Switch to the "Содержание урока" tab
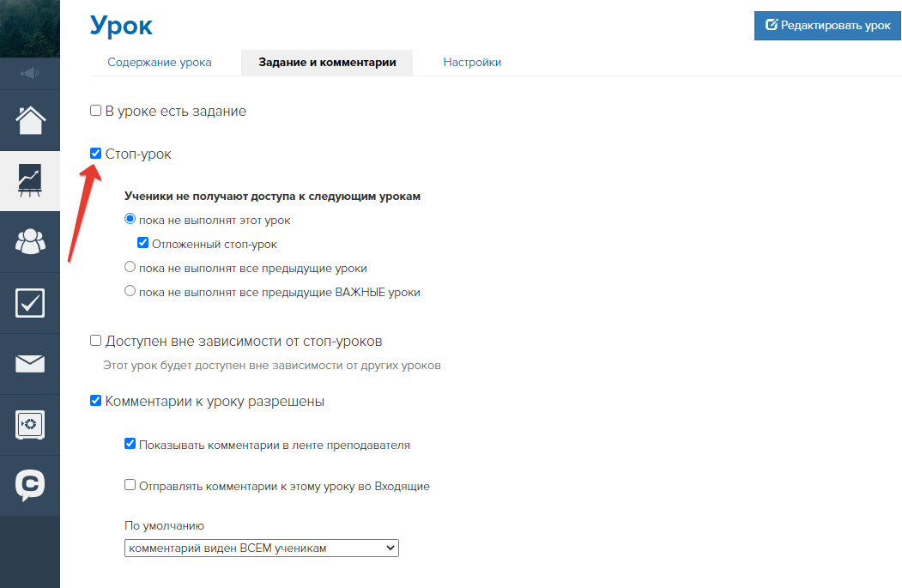902x588 pixels. click(160, 63)
